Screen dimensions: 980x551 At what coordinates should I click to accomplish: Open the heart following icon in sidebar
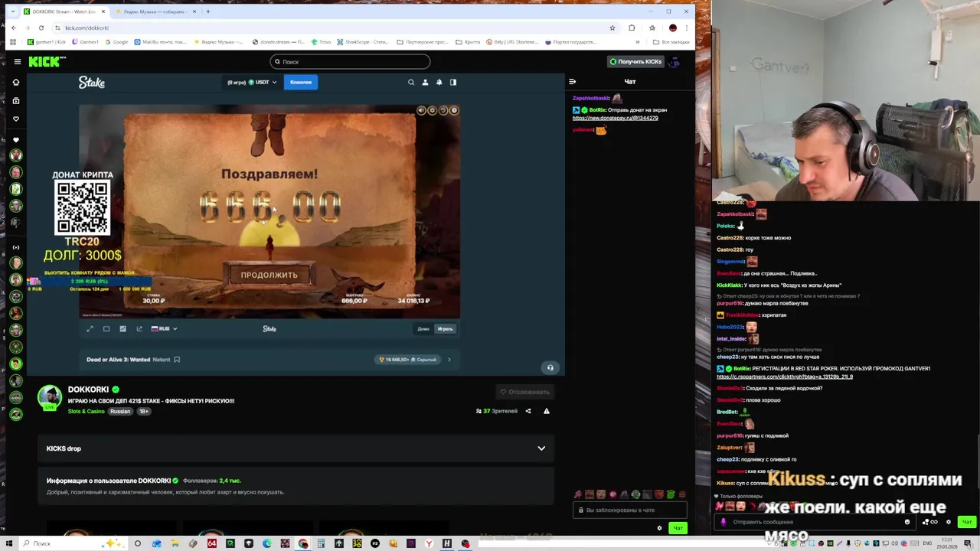pyautogui.click(x=16, y=119)
